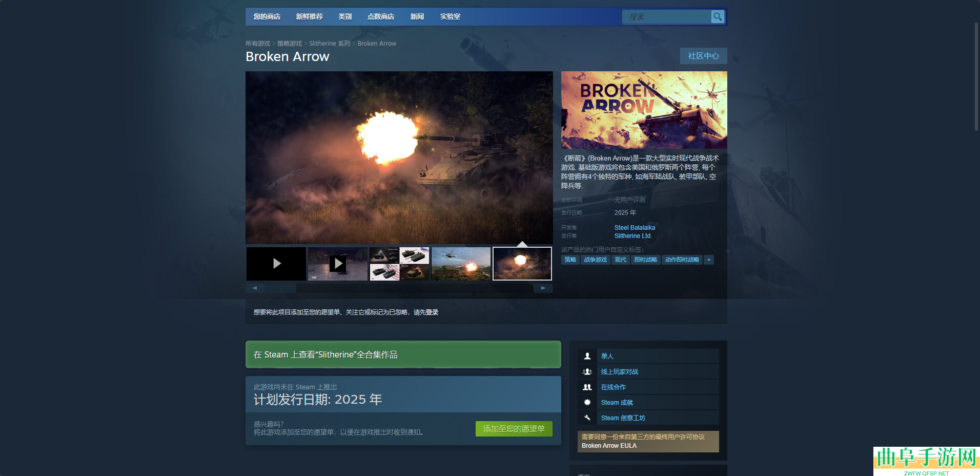
Task: Click the Steam achievements star icon
Action: 587,402
